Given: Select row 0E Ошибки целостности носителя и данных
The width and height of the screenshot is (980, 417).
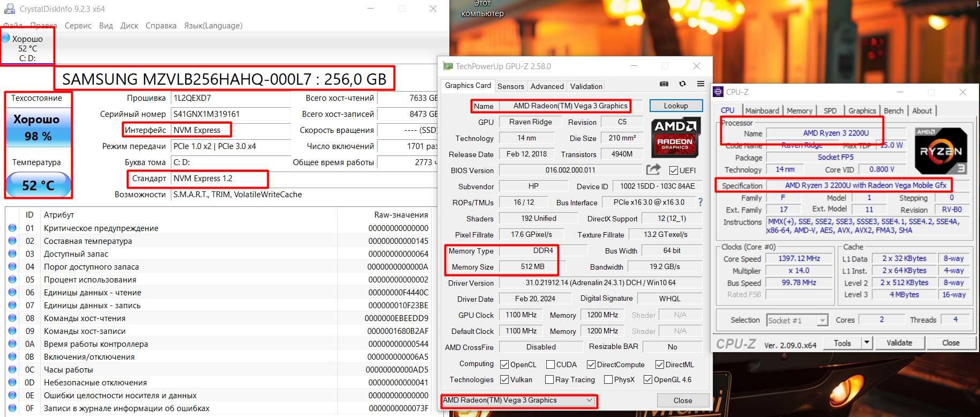Looking at the screenshot, I should click(x=218, y=395).
